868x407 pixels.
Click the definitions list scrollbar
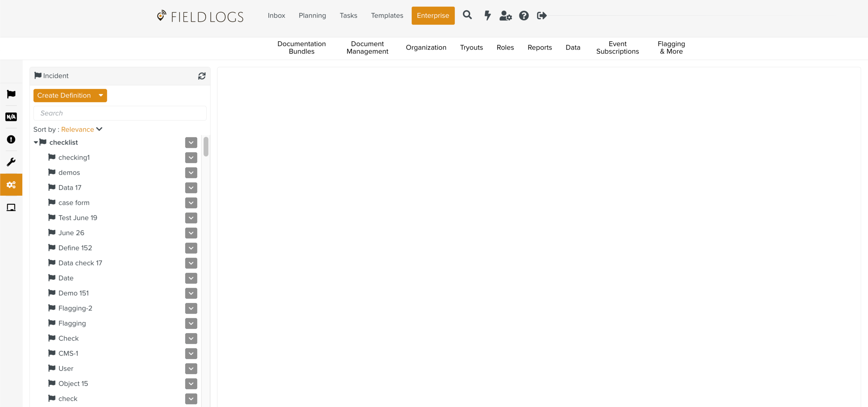tap(206, 147)
